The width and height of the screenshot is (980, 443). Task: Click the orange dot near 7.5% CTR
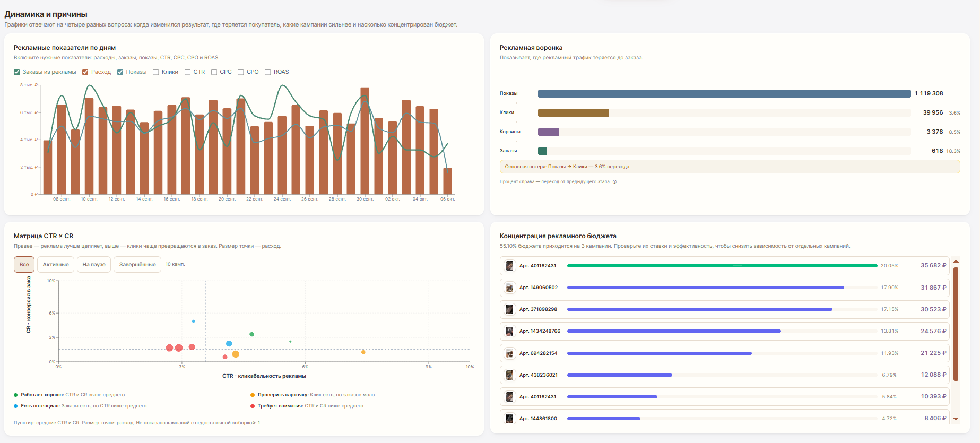click(363, 352)
